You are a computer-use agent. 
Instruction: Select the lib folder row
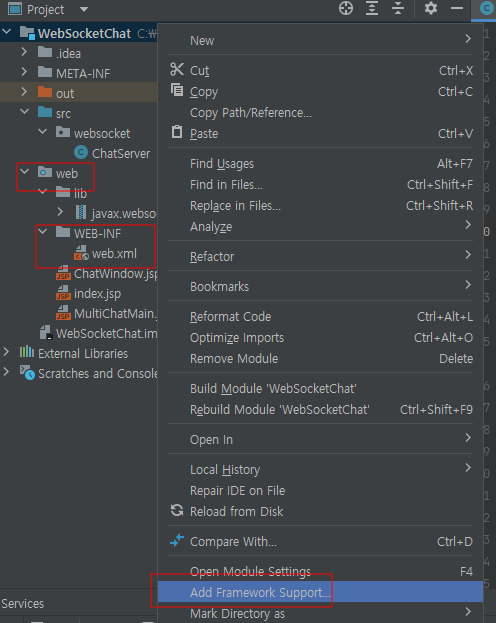point(79,193)
